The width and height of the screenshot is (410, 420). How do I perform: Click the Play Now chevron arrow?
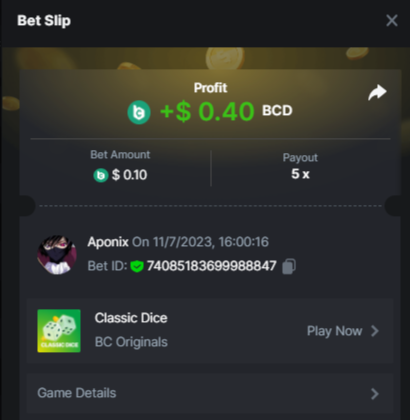click(x=375, y=331)
